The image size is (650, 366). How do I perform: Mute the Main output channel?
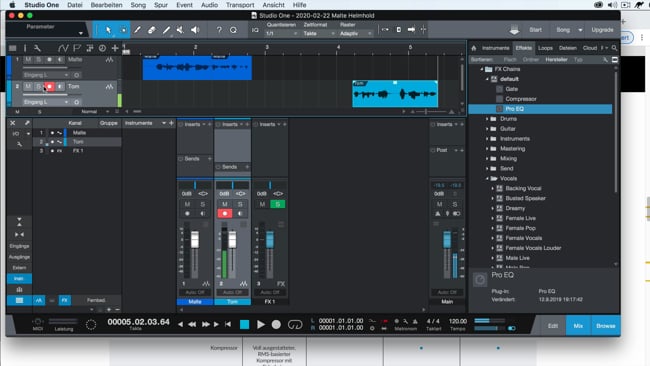(x=439, y=204)
